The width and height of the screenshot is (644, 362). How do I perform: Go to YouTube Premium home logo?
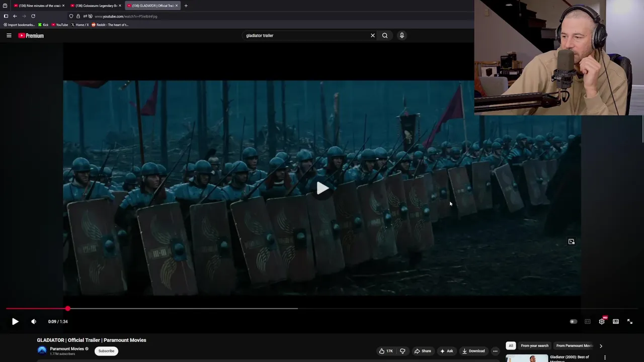coord(31,36)
